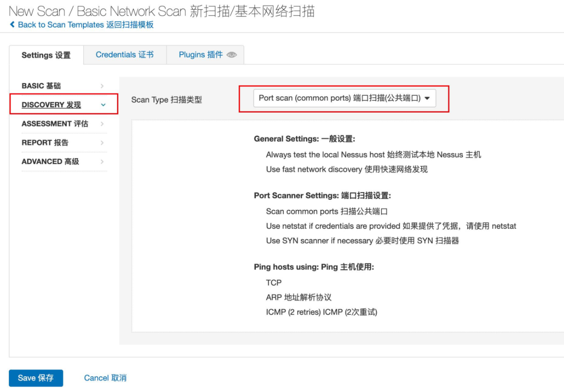Expand the REPORT section chevron arrow

[x=102, y=143]
